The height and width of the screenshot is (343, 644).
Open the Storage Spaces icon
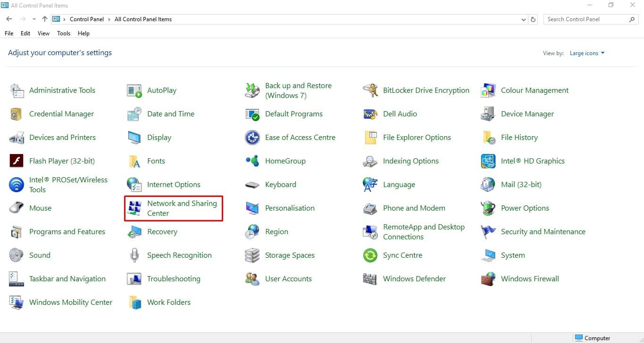(252, 255)
